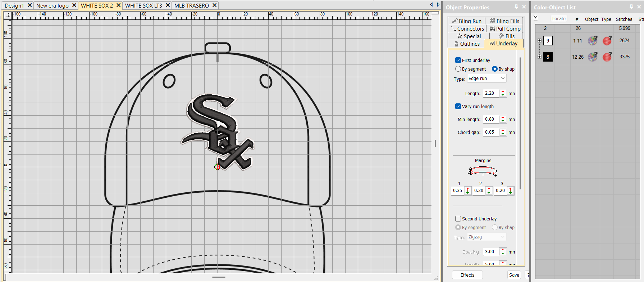Select By shape for first underlay
Image resolution: width=644 pixels, height=282 pixels.
pos(495,69)
